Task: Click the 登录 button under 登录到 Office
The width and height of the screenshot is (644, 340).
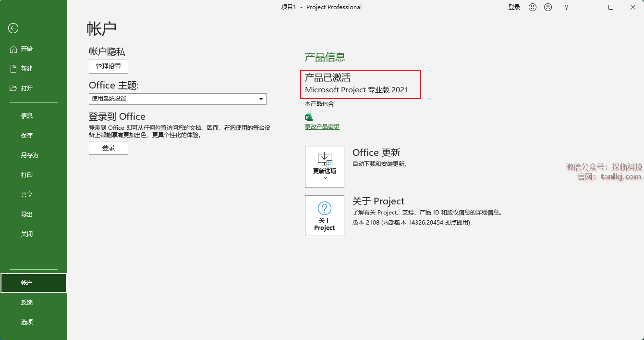Action: 109,148
